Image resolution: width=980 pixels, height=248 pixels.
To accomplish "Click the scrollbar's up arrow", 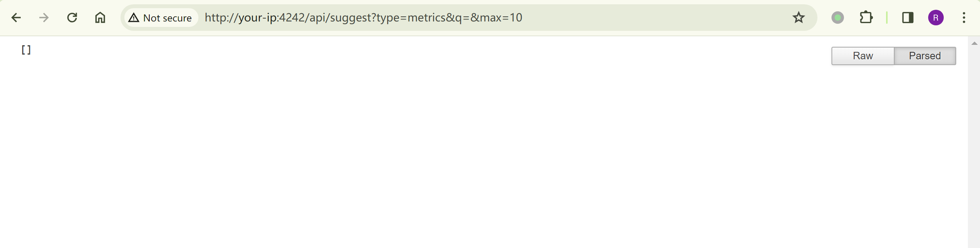I will (x=975, y=43).
